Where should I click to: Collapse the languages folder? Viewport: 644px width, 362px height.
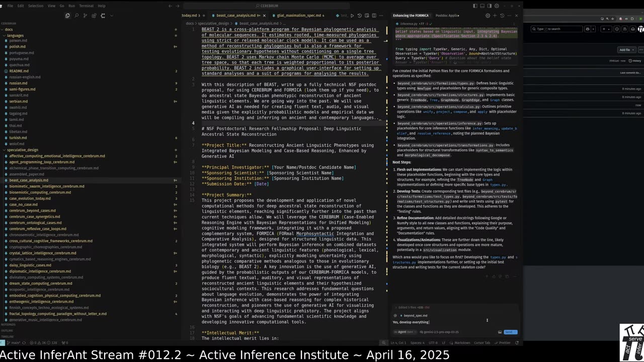tap(15, 36)
